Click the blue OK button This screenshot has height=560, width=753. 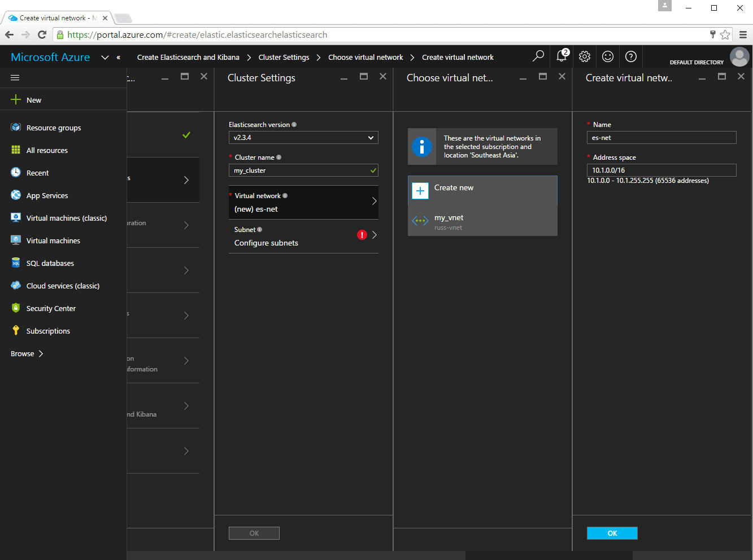tap(612, 533)
